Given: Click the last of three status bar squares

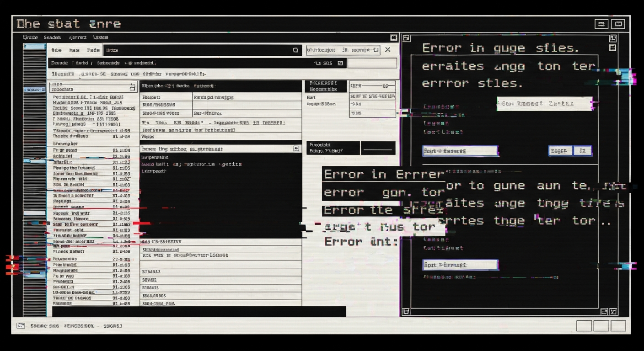Looking at the screenshot, I should tap(618, 326).
